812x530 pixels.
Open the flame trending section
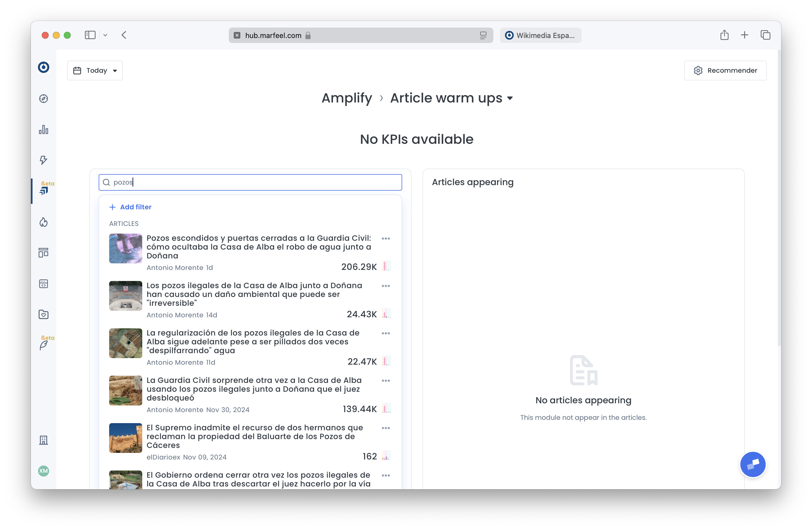pos(43,222)
